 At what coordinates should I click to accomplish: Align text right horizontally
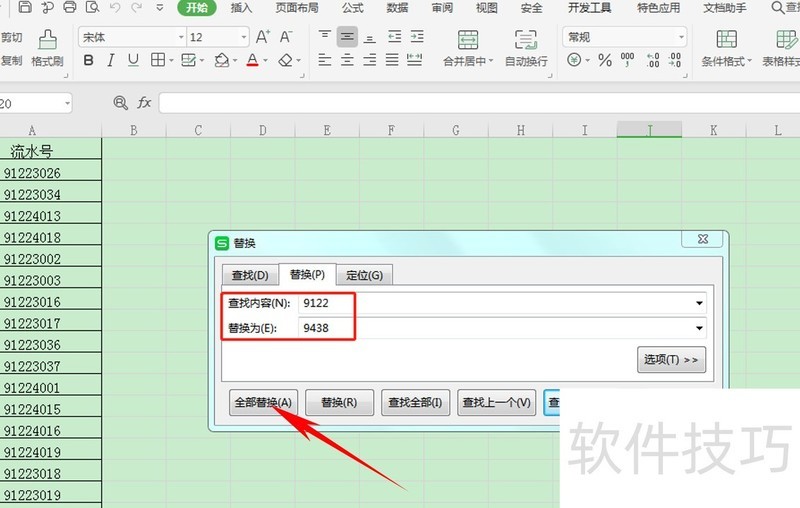coord(370,60)
